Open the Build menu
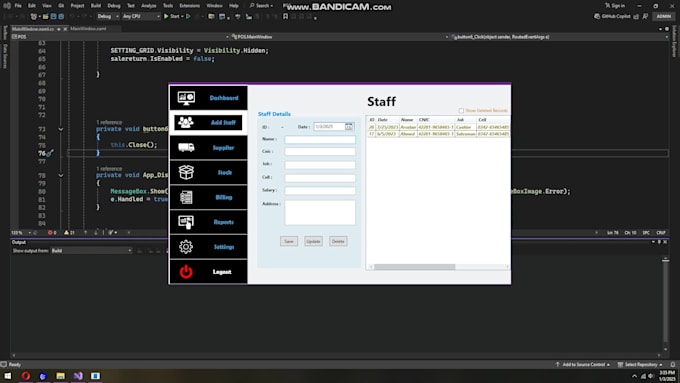 coord(96,6)
